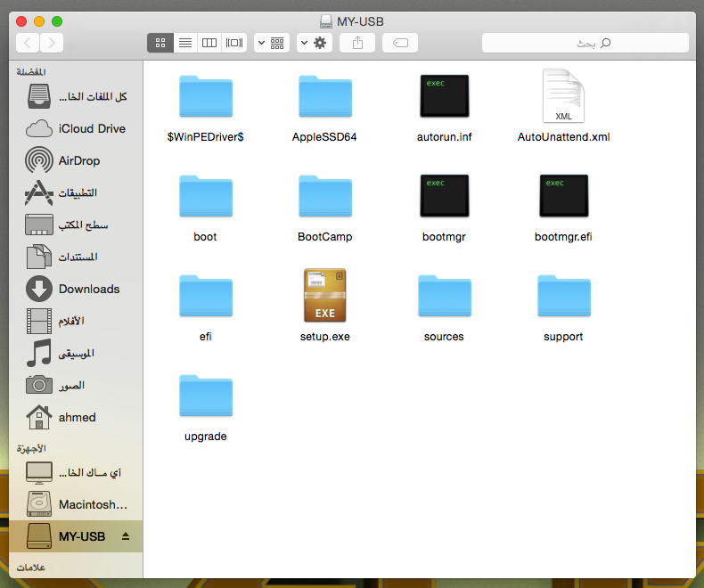
Task: Switch to Cover Flow view
Action: coord(233,43)
